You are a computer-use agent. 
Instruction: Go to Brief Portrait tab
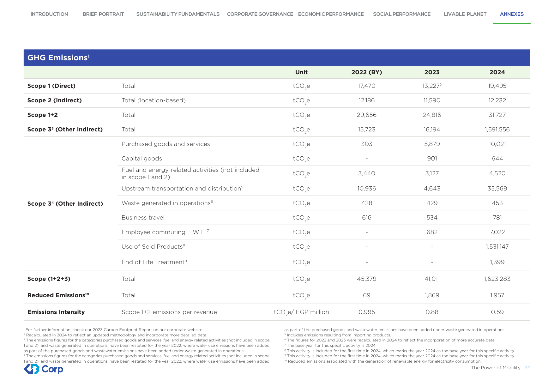coord(103,14)
